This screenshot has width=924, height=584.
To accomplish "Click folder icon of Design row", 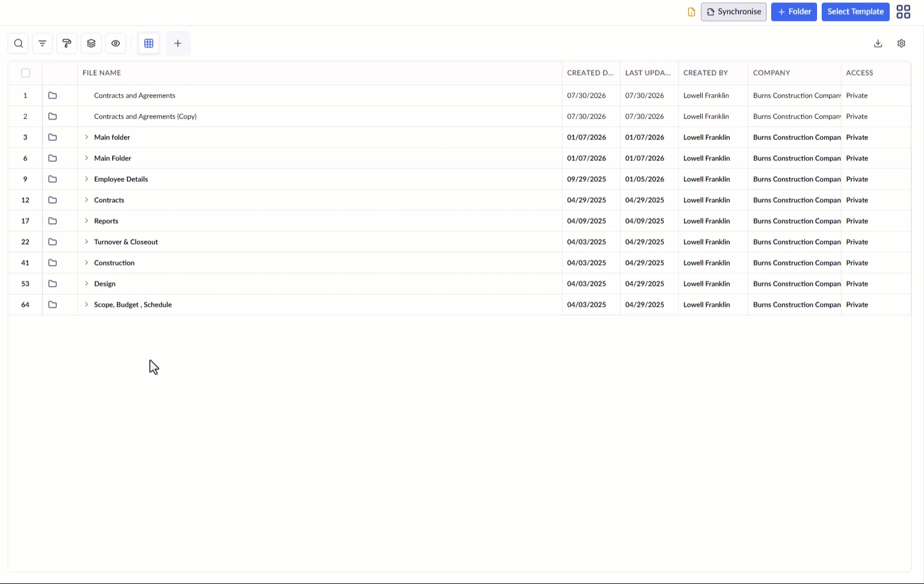I will [x=52, y=284].
